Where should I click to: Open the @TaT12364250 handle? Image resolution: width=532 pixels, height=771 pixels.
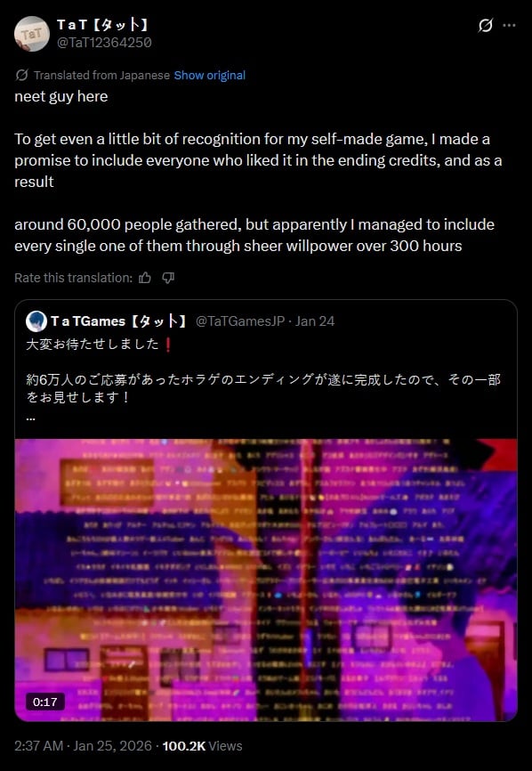click(x=104, y=43)
